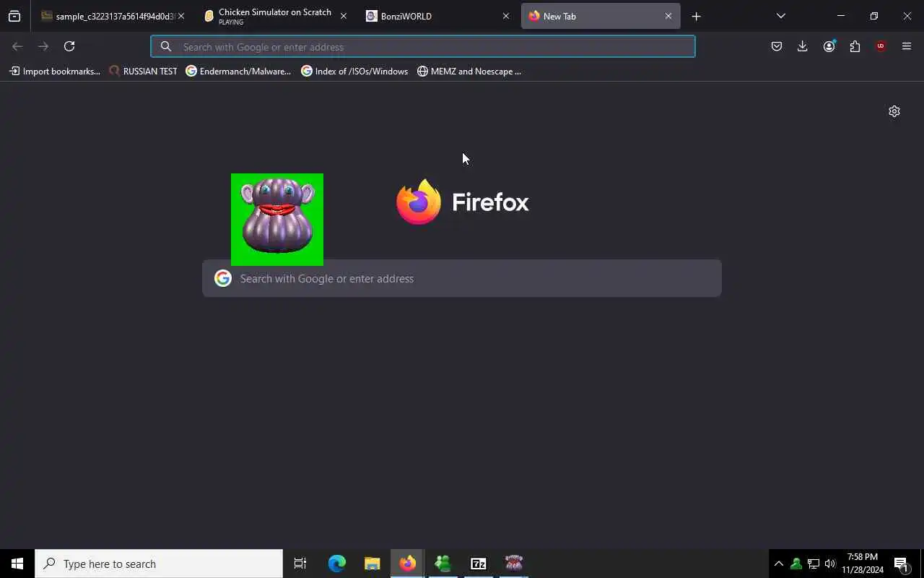Click the Firefox logo
The width and height of the screenshot is (924, 578).
pyautogui.click(x=419, y=202)
